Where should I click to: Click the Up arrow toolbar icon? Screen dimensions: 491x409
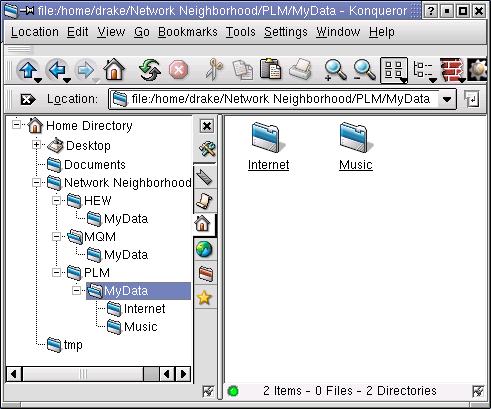[x=28, y=70]
